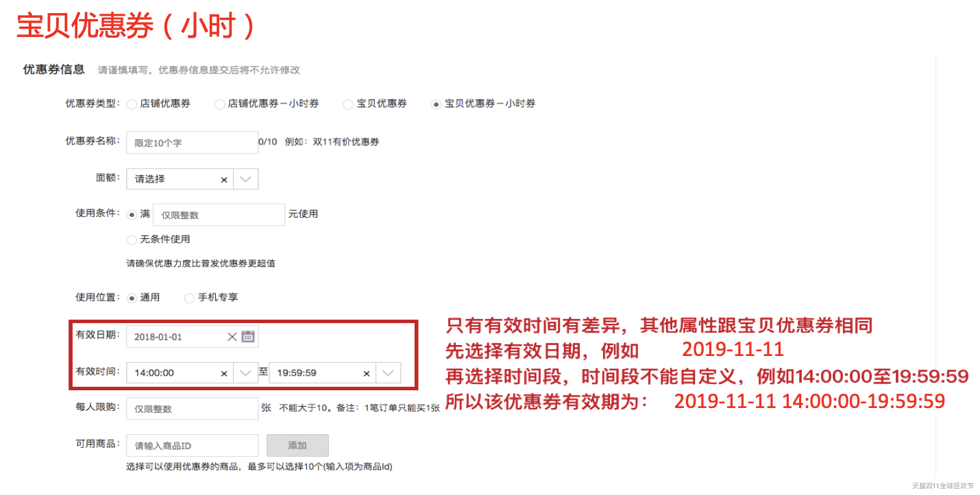Clear the 19:59:59 end time
980x495 pixels.
(x=366, y=373)
